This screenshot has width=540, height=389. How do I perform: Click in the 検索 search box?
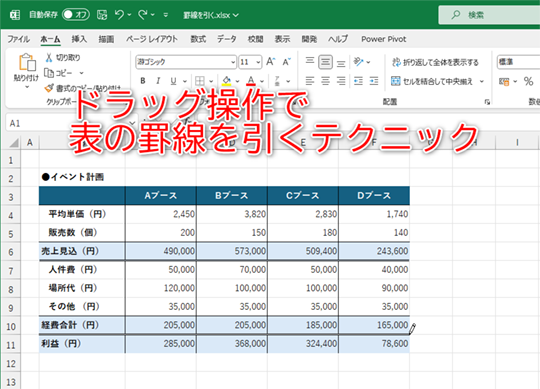489,15
